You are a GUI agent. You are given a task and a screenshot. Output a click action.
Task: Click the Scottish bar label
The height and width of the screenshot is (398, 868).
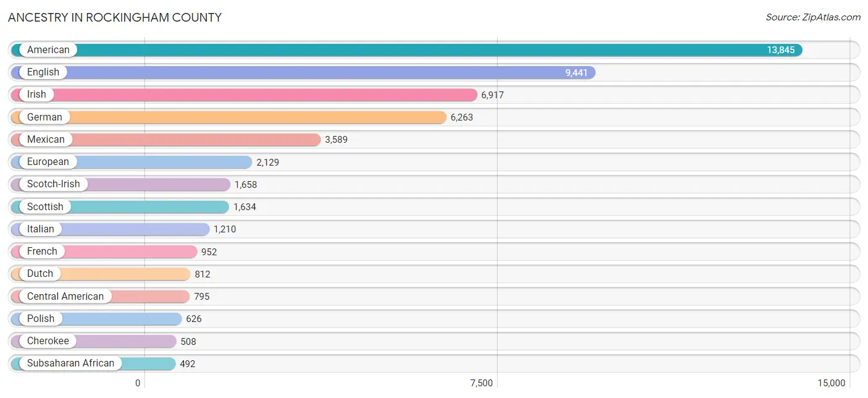point(45,206)
